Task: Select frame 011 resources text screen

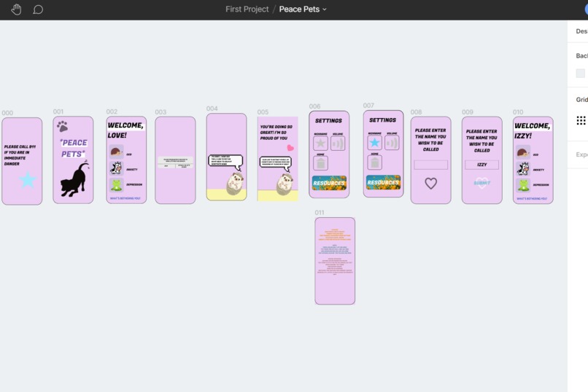Action: coord(335,261)
